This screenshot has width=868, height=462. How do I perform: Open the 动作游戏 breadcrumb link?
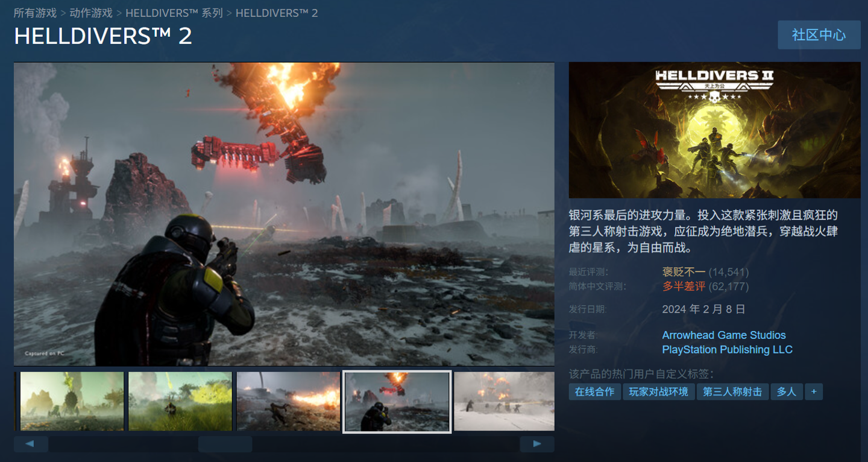pos(91,13)
